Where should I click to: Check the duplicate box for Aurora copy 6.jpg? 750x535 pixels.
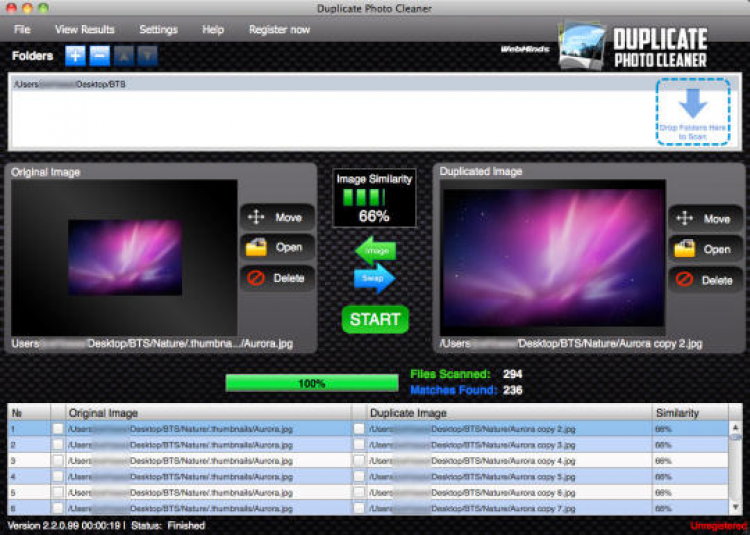point(359,492)
